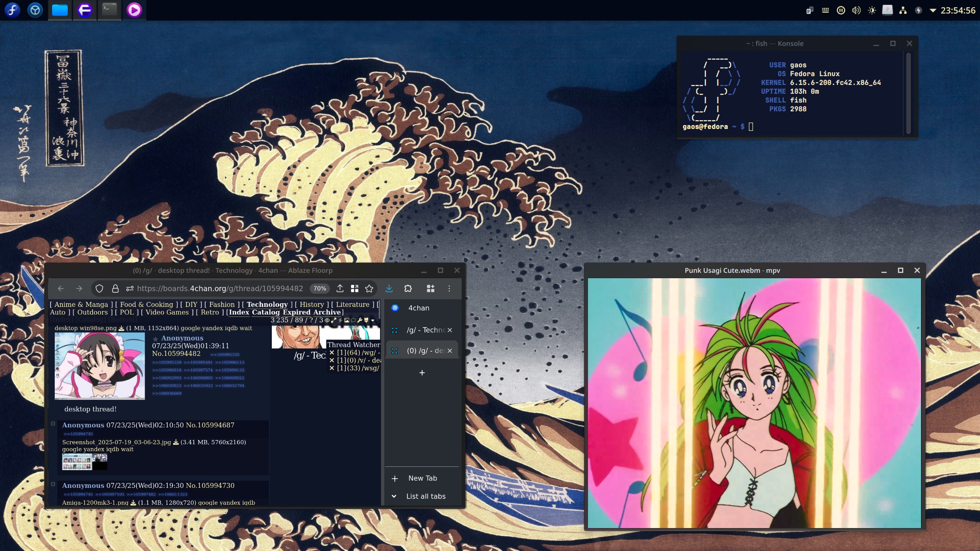Open 4chan X settings wrench icon
The height and width of the screenshot is (551, 980).
coord(359,320)
